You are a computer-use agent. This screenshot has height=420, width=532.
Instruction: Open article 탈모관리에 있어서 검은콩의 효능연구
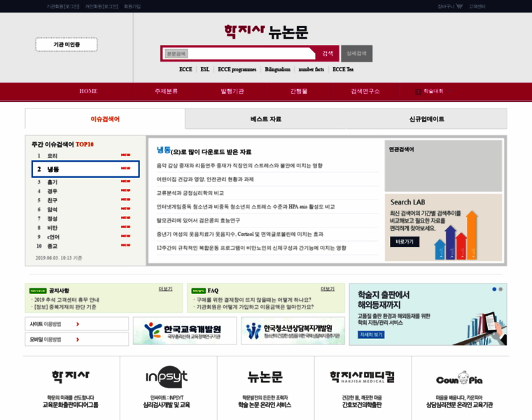point(198,220)
